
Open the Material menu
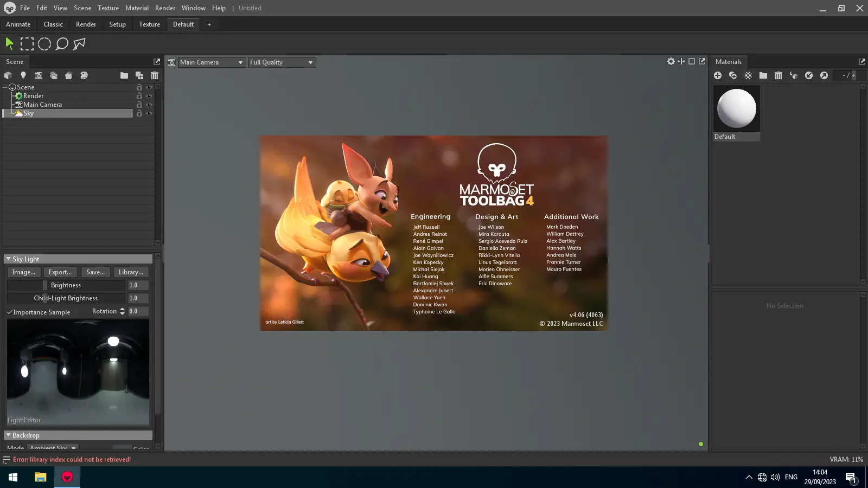tap(137, 8)
